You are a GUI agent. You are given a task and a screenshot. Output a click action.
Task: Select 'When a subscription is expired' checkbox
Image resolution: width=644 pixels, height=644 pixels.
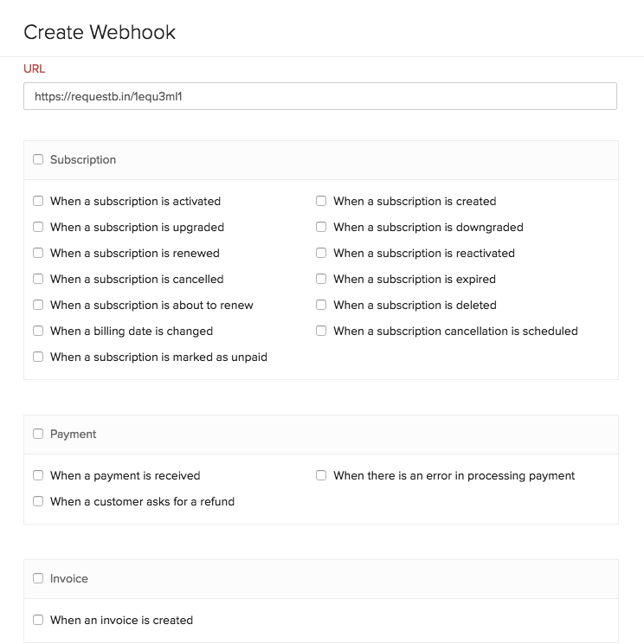[321, 279]
